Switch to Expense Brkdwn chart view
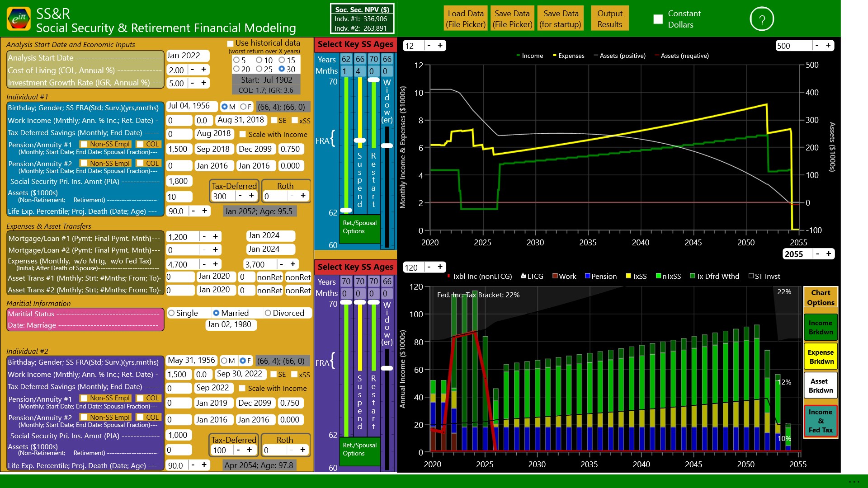Screen dimensions: 868x488 pos(821,357)
